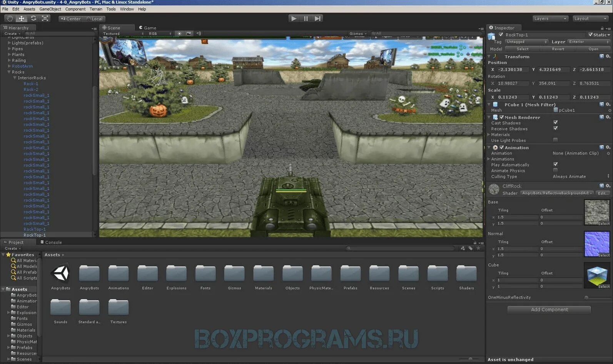
Task: Toggle RockTop-1 active checkbox
Action: pos(501,35)
